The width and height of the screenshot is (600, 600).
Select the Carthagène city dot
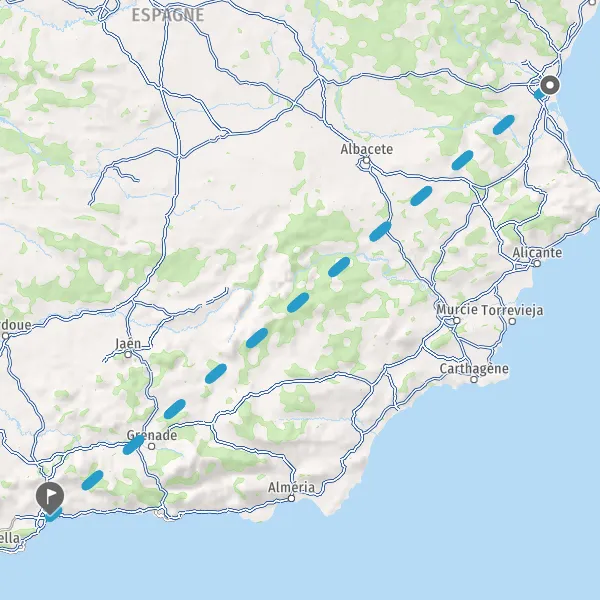tap(474, 379)
